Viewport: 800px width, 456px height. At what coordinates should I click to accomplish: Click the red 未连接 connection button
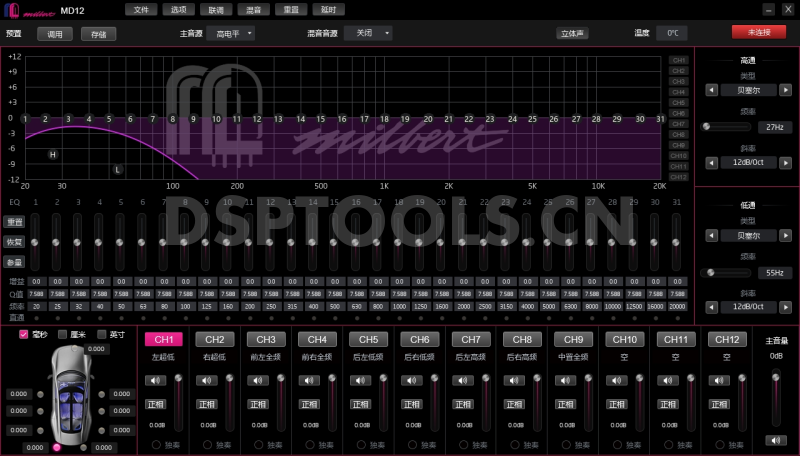[758, 32]
